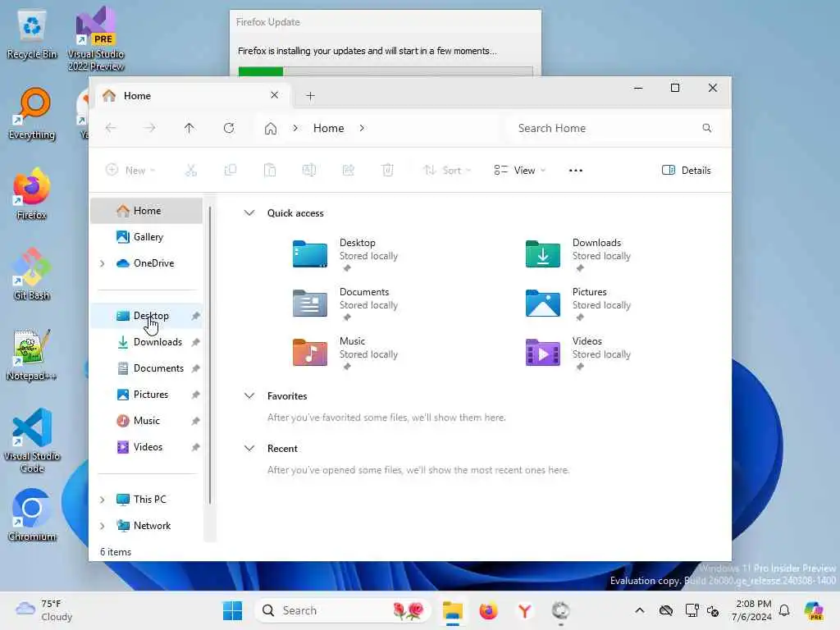Select Music in the navigation pane
This screenshot has width=840, height=630.
[146, 421]
